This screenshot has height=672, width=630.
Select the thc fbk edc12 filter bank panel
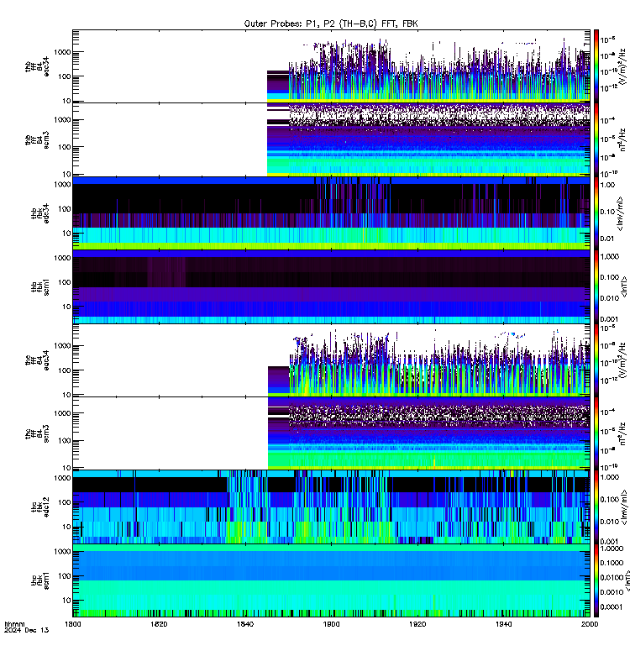(331, 507)
